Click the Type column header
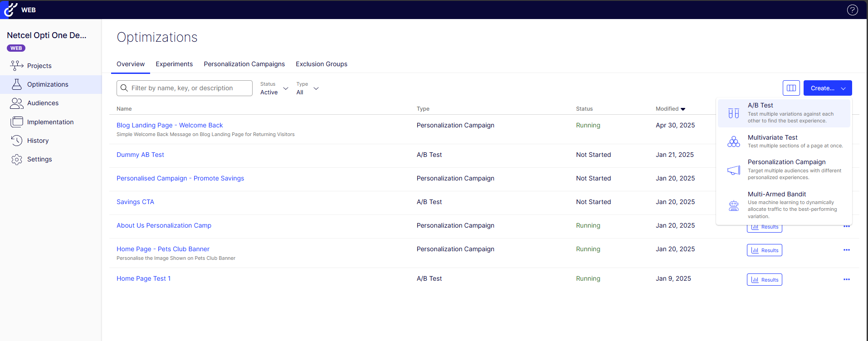This screenshot has height=341, width=868. 423,109
